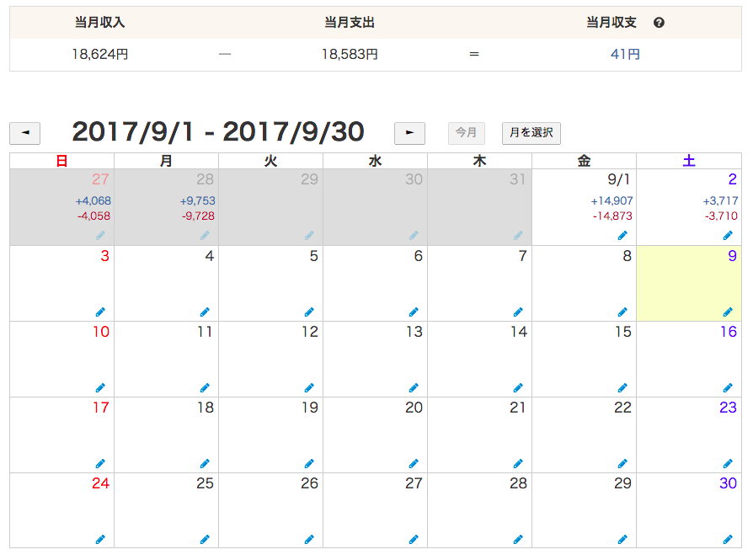The width and height of the screenshot is (753, 560).
Task: Click the help icon beside 当月収支
Action: click(659, 23)
